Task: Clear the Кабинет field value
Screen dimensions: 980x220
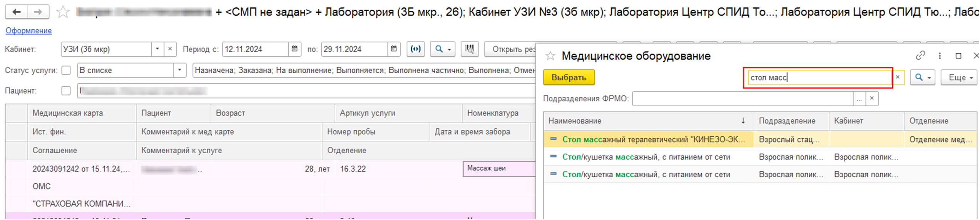Action: pos(170,49)
